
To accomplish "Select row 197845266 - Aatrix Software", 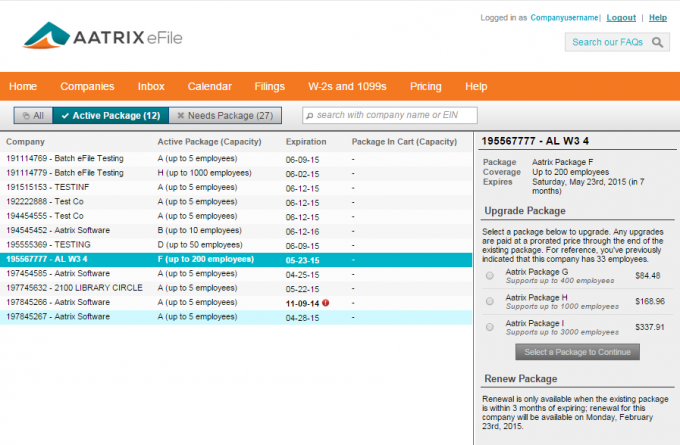I will coord(236,302).
